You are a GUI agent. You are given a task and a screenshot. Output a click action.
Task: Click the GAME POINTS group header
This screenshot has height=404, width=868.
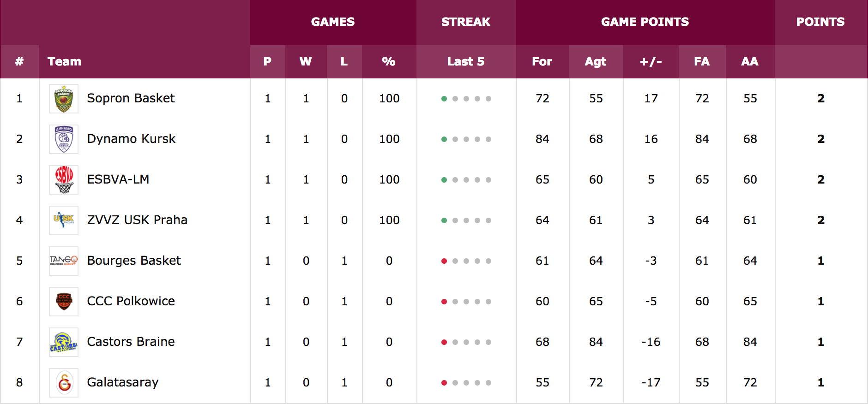(x=645, y=22)
